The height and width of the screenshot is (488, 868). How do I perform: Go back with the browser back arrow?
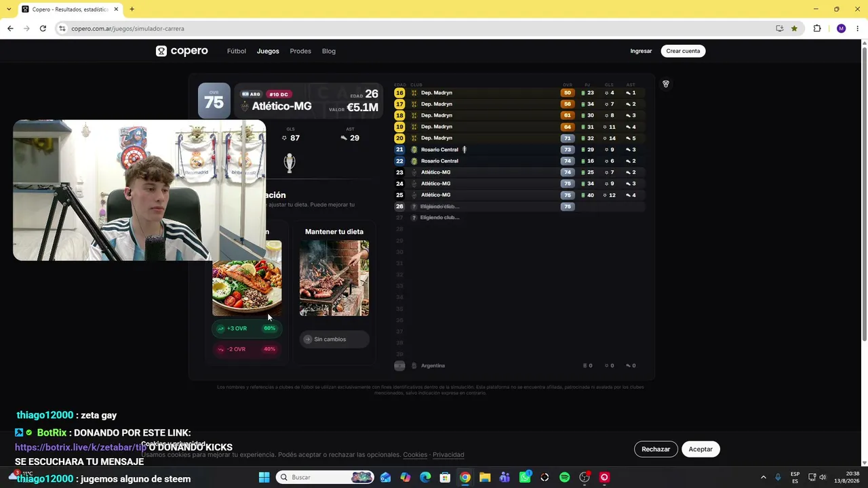tap(10, 28)
